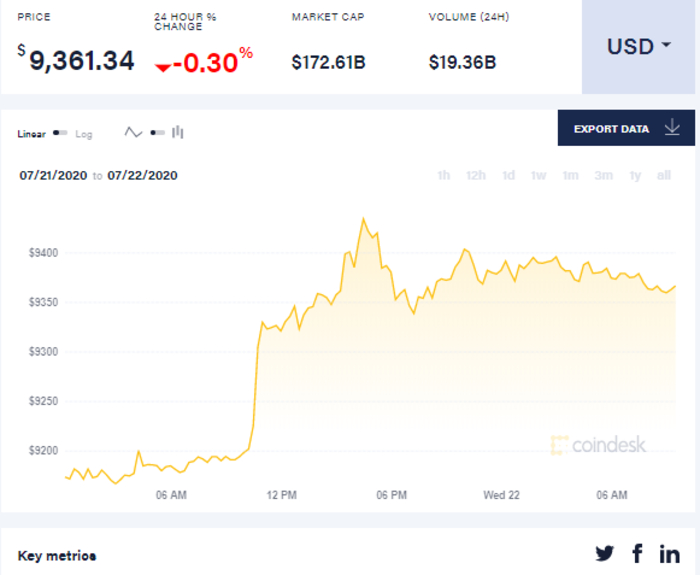700x575 pixels.
Task: Click the CoinDesk watermark logo
Action: (598, 445)
